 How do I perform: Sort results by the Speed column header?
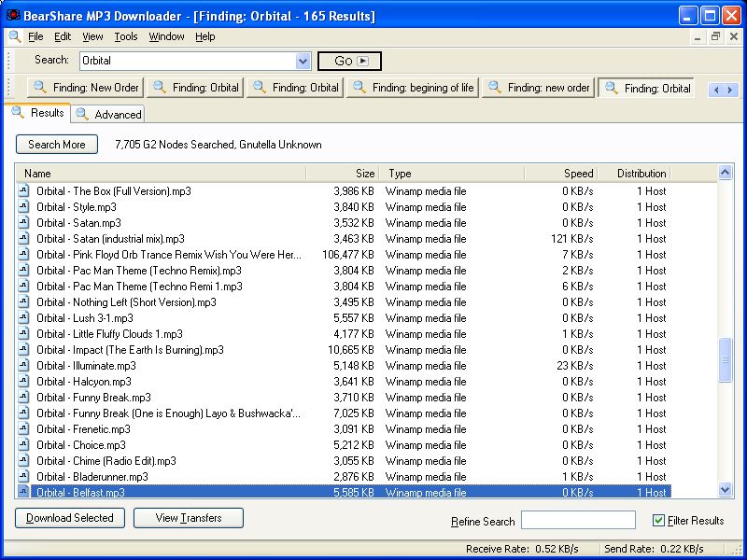point(560,174)
